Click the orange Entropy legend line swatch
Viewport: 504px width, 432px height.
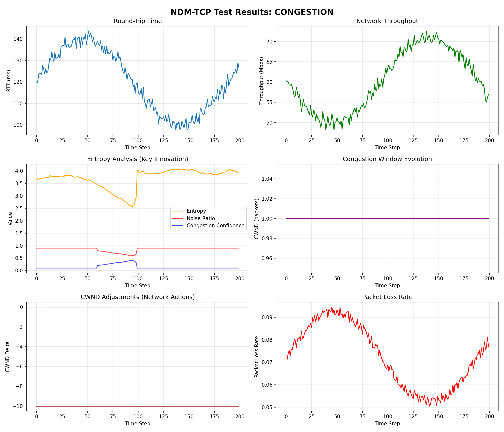tap(178, 211)
